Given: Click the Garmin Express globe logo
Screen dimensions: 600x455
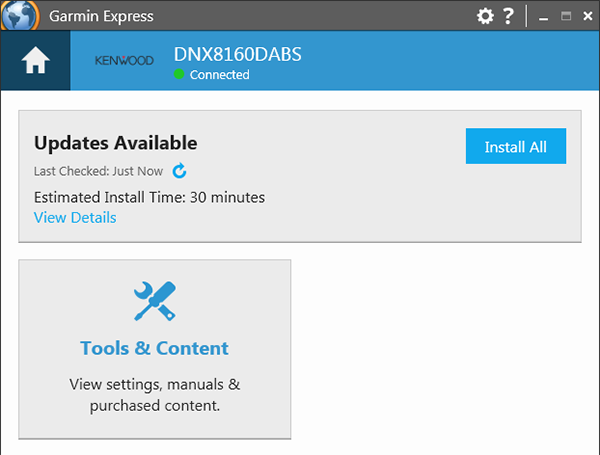Looking at the screenshot, I should pos(20,16).
